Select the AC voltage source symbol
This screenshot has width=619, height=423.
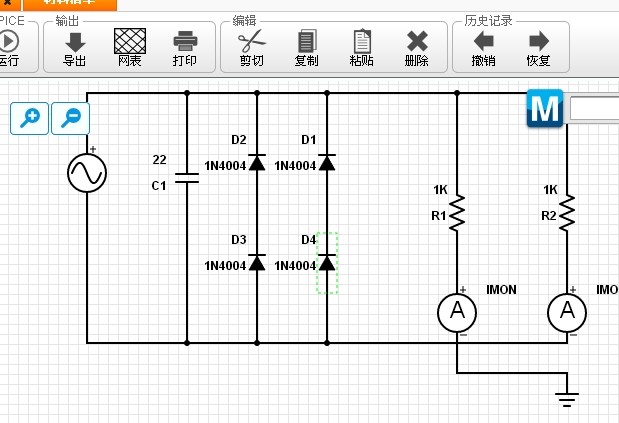(x=87, y=173)
